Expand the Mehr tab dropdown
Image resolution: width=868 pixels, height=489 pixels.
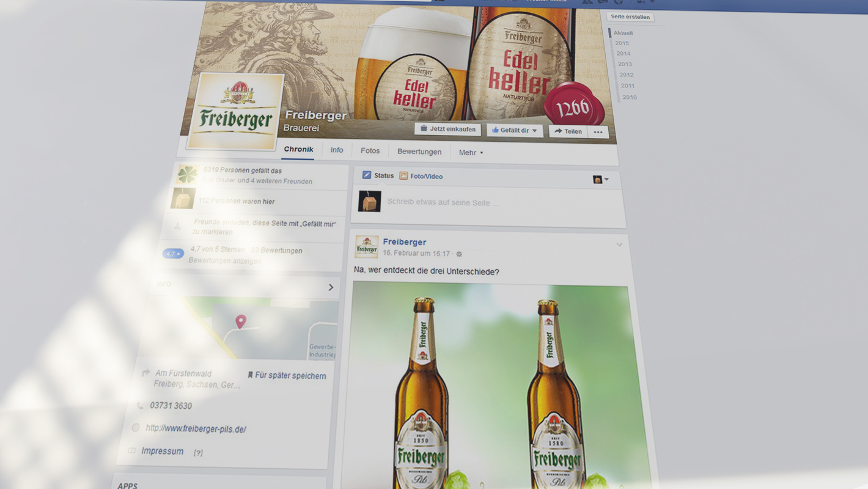[x=471, y=153]
